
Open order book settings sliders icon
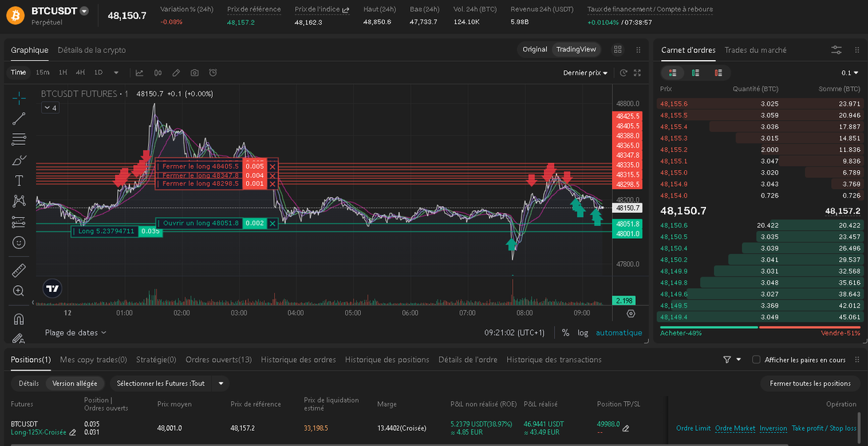(x=837, y=50)
